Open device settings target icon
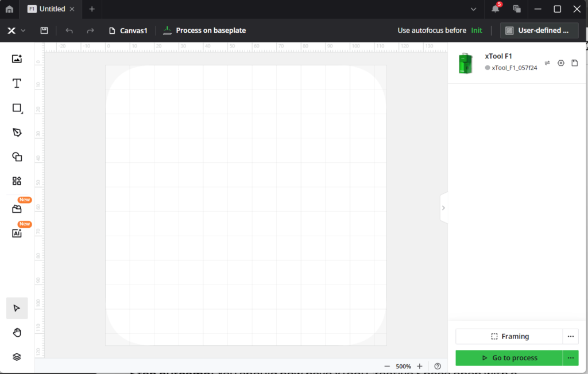 coord(560,63)
